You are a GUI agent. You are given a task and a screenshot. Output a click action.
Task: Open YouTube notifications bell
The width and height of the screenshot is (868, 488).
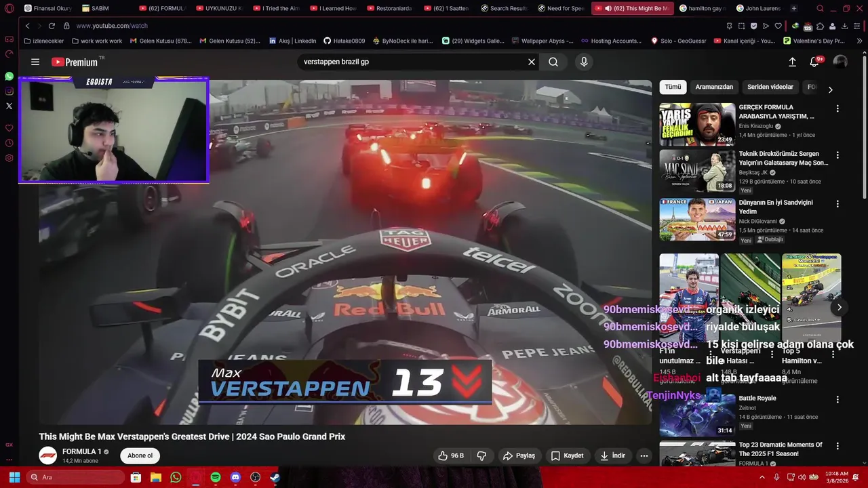pos(814,62)
